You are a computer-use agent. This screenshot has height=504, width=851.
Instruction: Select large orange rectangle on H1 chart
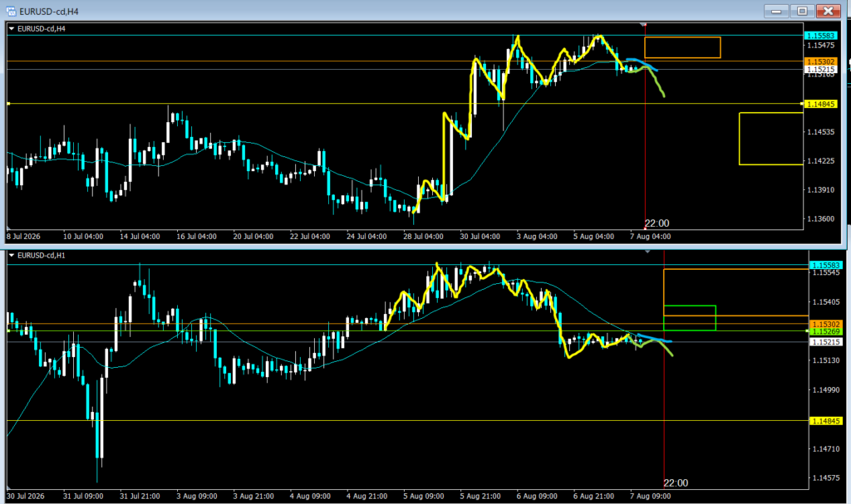click(x=736, y=292)
